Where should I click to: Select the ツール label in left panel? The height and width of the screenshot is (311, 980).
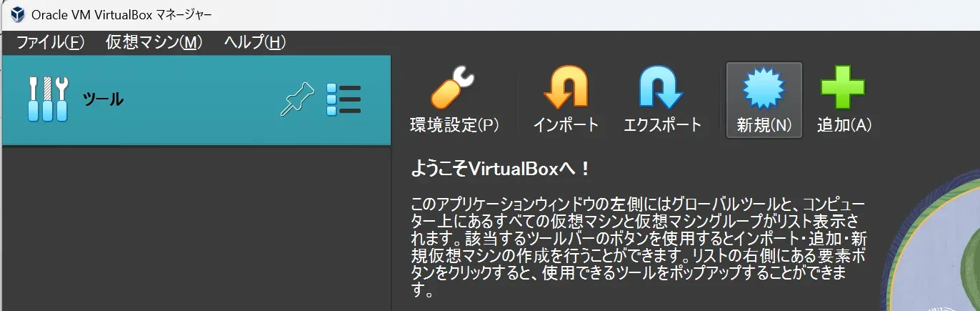click(103, 100)
